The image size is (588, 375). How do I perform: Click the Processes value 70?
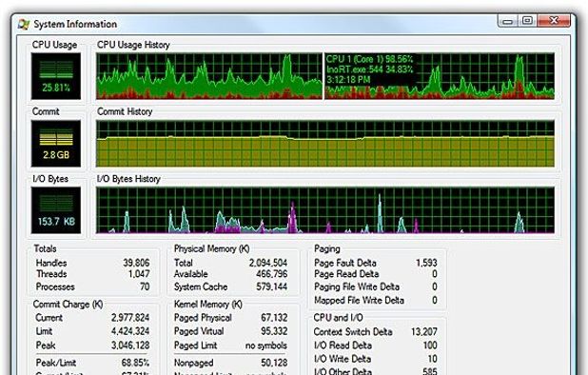[146, 286]
